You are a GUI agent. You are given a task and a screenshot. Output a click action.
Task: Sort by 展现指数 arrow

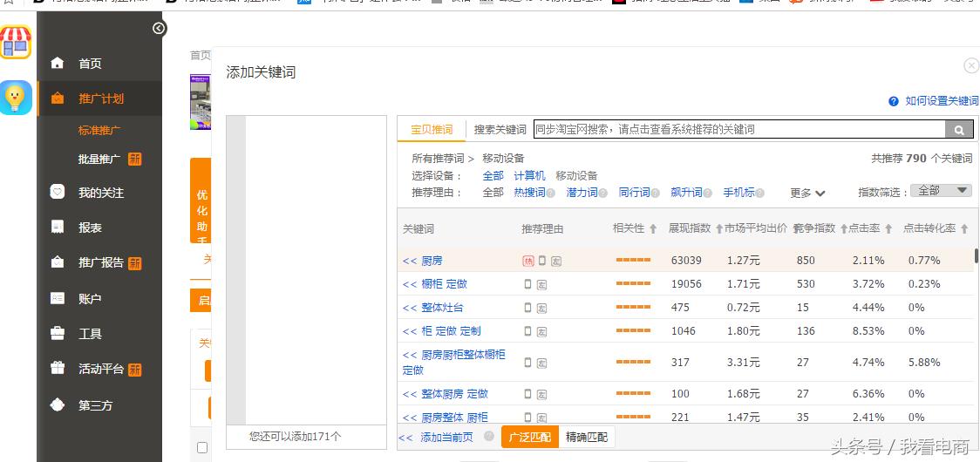click(x=718, y=228)
